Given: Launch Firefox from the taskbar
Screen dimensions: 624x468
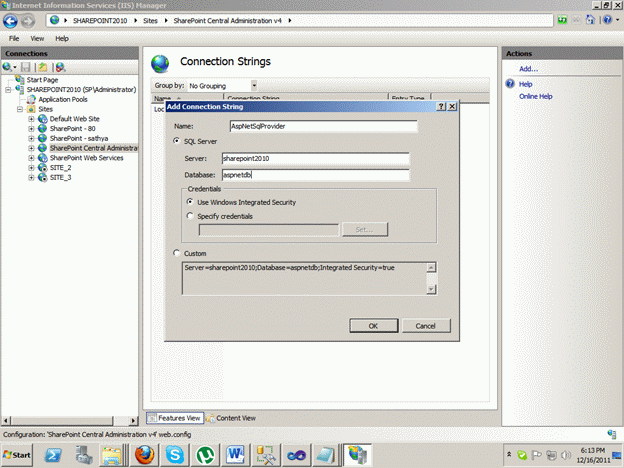Looking at the screenshot, I should [144, 455].
